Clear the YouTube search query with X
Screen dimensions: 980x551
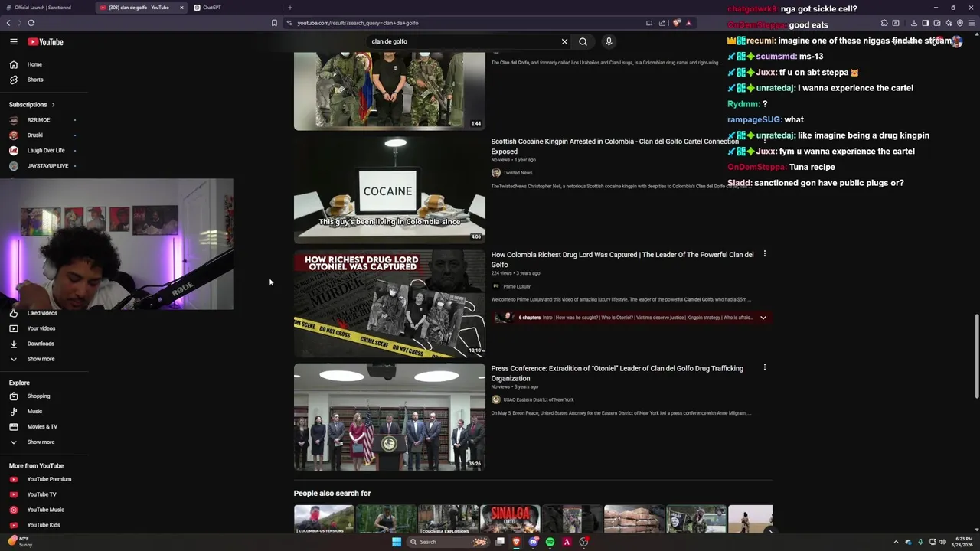[564, 42]
